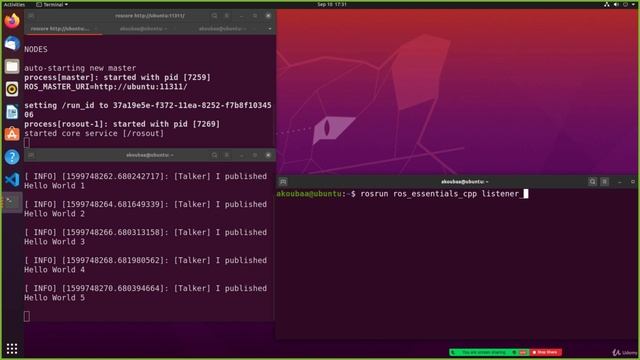This screenshot has width=640, height=360.
Task: Open system menu arrow in top bar
Action: coord(633,4)
